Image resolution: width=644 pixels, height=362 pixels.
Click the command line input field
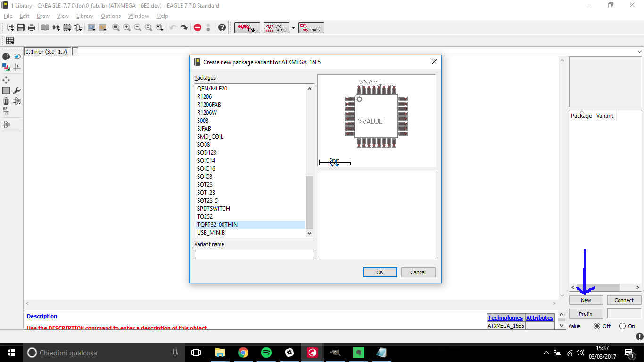361,51
